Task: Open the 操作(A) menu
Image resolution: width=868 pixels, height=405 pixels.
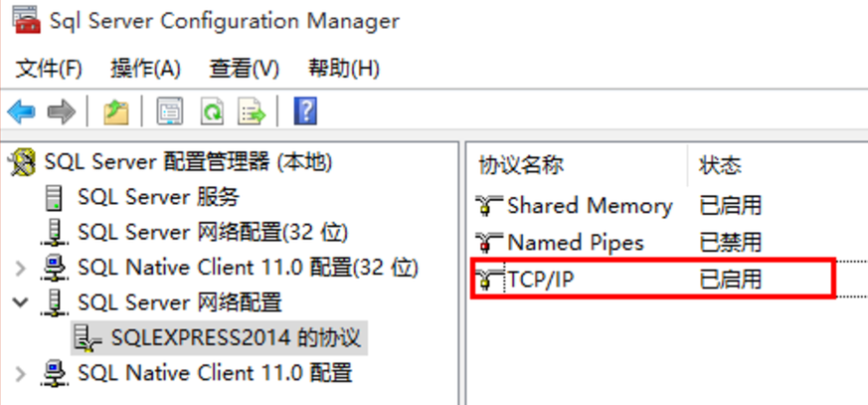Action: click(145, 70)
